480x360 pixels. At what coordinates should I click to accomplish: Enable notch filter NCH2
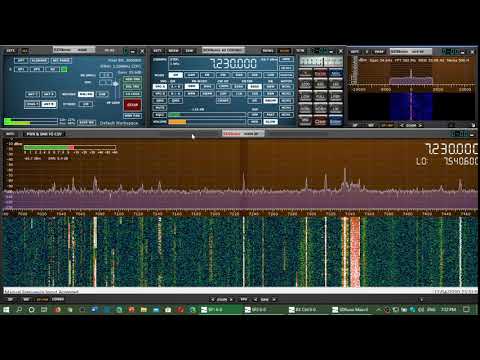(x=286, y=94)
